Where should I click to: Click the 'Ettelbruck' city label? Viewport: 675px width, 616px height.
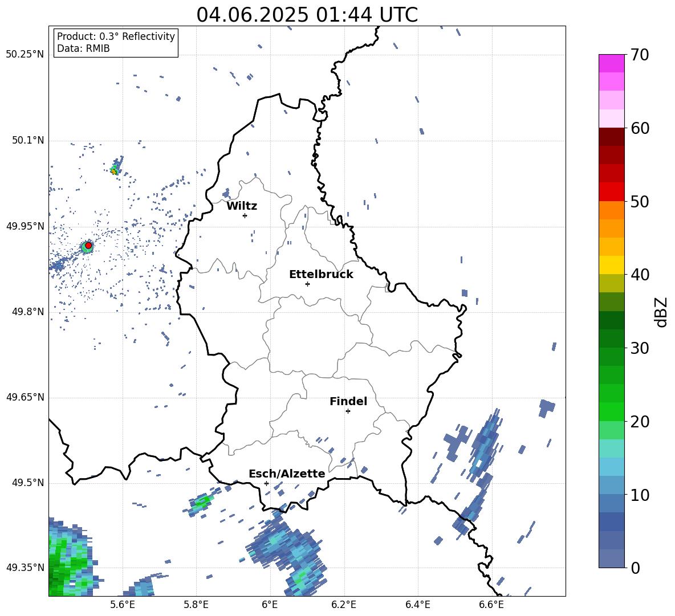click(x=321, y=275)
